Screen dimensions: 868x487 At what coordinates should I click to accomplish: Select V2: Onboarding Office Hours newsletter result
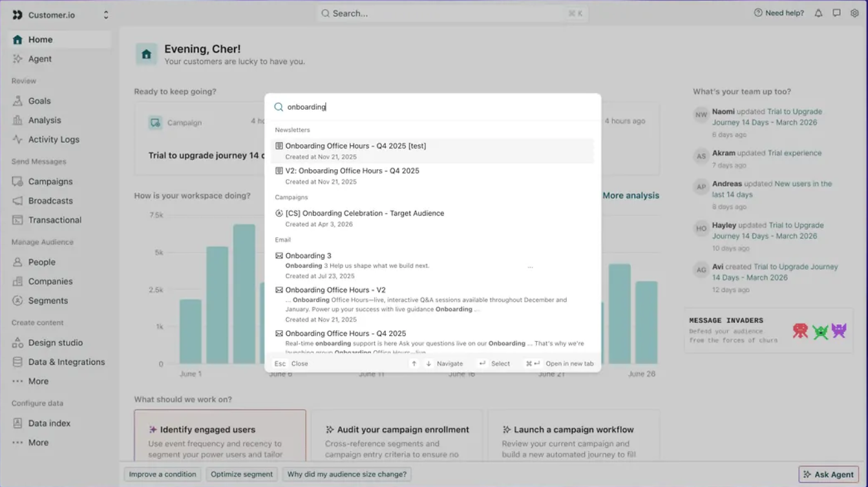[432, 176]
